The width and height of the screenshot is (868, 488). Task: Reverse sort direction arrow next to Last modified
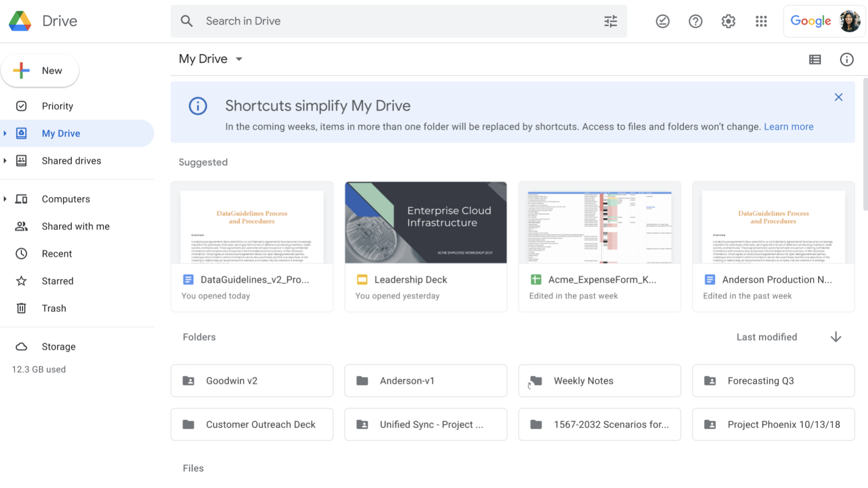(835, 337)
